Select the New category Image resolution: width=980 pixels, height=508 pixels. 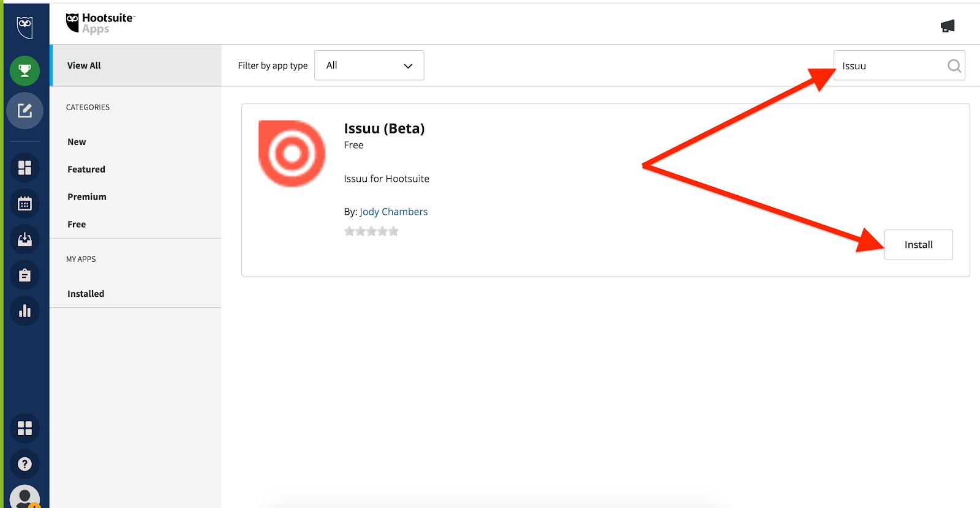pyautogui.click(x=77, y=142)
